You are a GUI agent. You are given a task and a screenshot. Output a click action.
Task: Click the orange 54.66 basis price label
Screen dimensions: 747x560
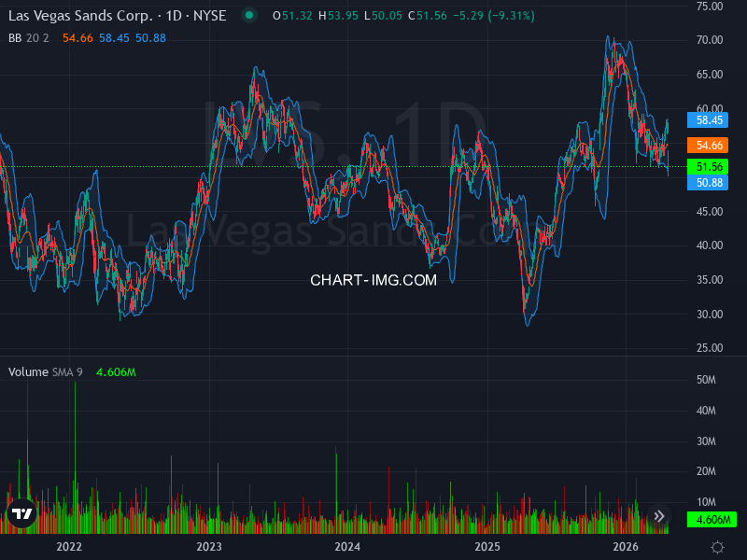click(x=708, y=146)
